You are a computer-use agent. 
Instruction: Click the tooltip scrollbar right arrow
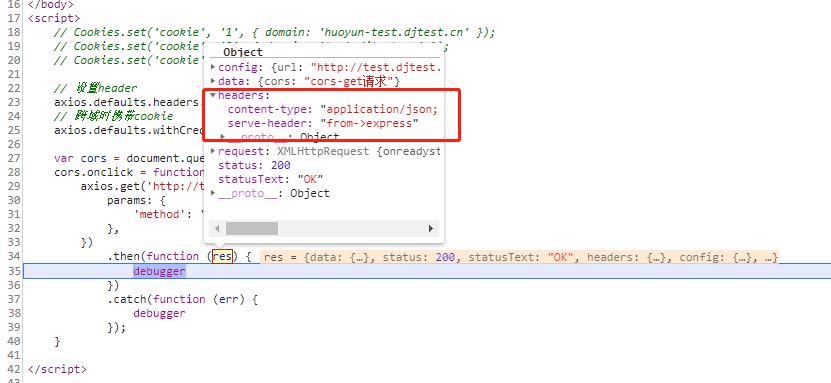click(431, 229)
